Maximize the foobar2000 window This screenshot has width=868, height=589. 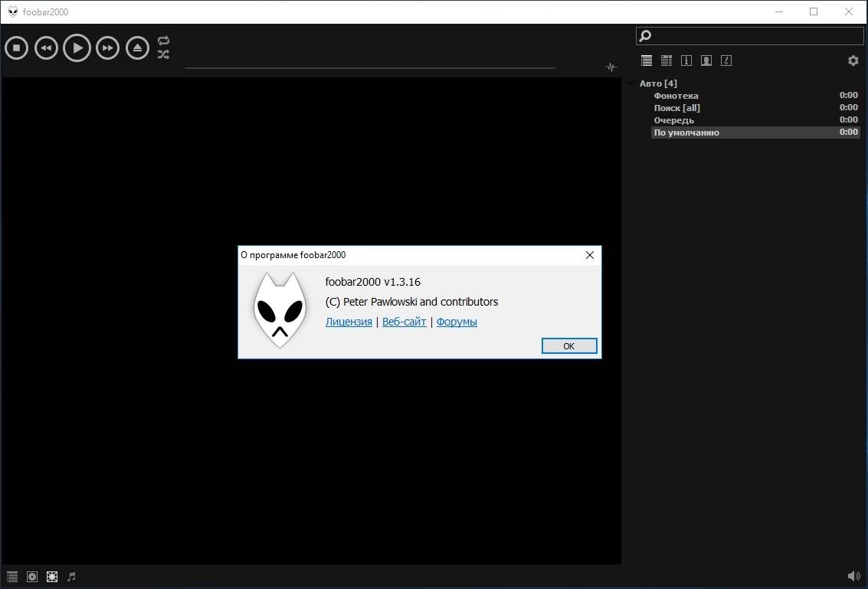pyautogui.click(x=814, y=11)
